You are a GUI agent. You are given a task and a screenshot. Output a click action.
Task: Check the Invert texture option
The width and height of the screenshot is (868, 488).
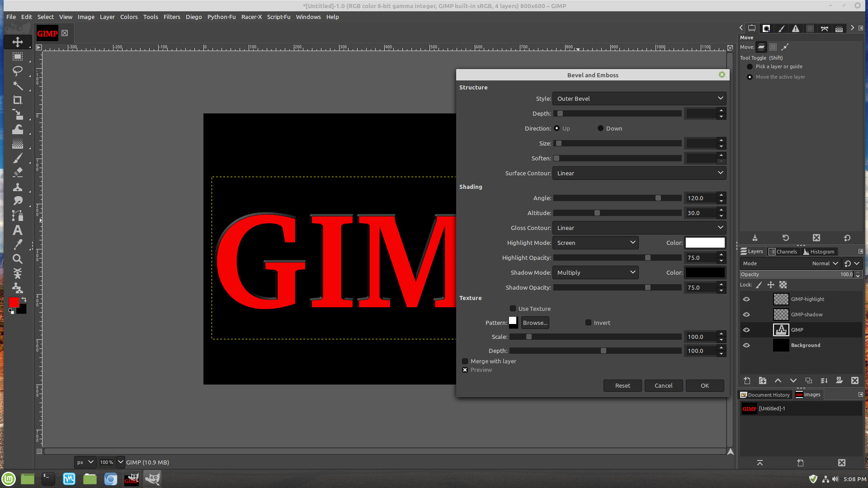coord(588,323)
